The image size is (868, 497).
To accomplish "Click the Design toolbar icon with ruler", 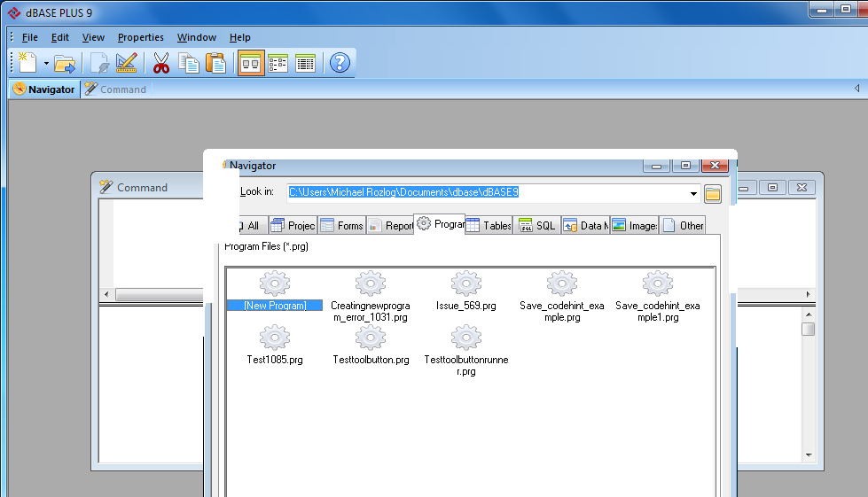I will pos(126,64).
